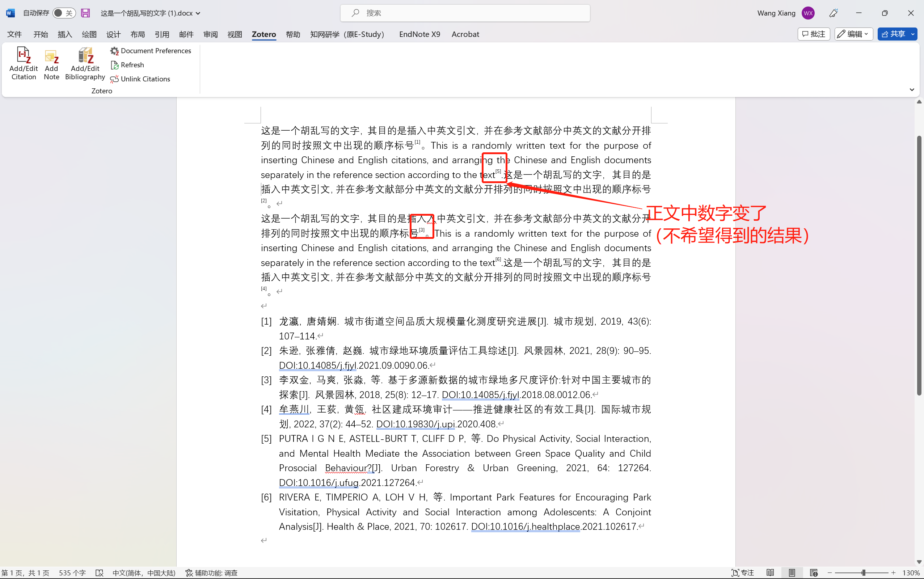Click 中文(简体, 中国大陆) language indicator
Viewport: 924px width, 579px height.
144,573
